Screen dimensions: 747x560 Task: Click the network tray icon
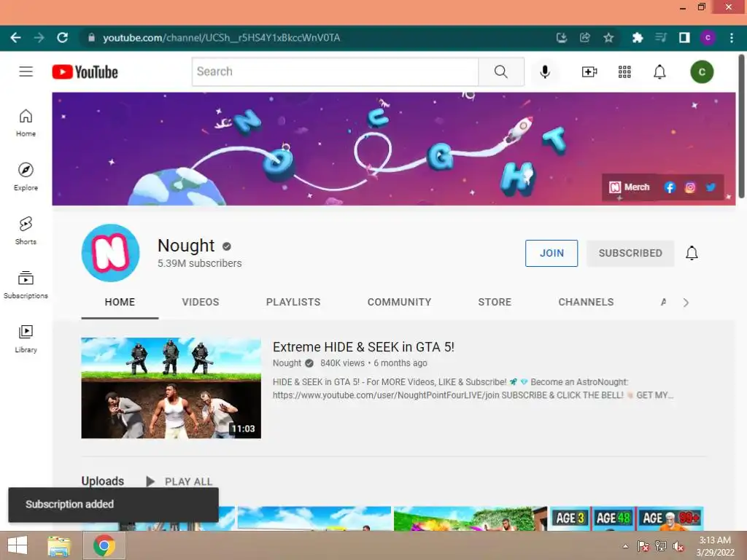click(x=661, y=546)
